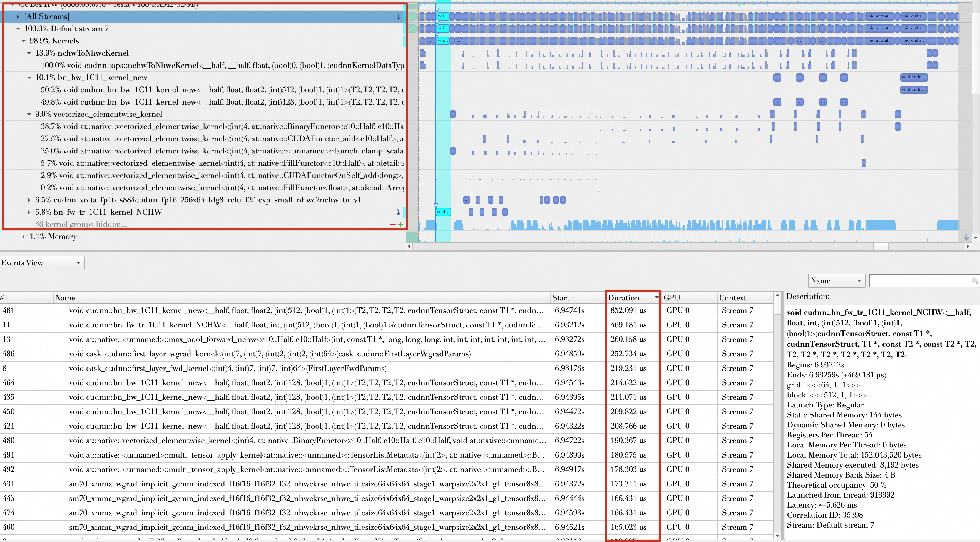
Task: Click the green plus show-more-kernel-groups icon
Action: pyautogui.click(x=400, y=225)
